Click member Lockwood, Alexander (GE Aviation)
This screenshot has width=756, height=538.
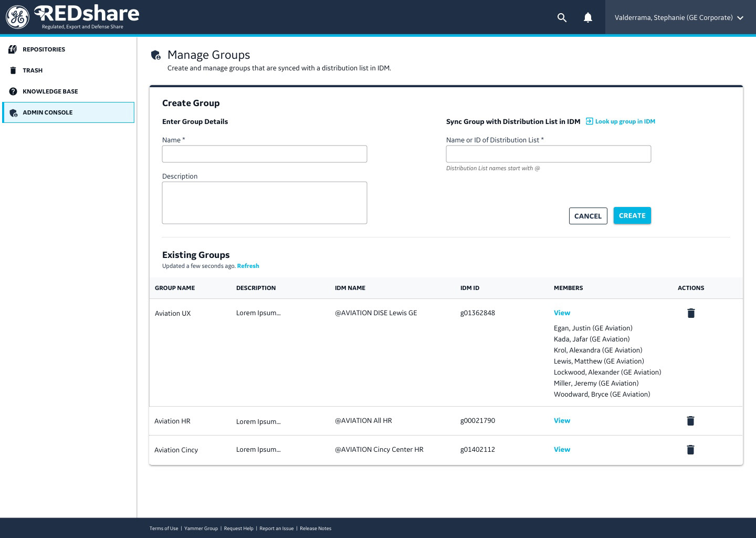[607, 372]
